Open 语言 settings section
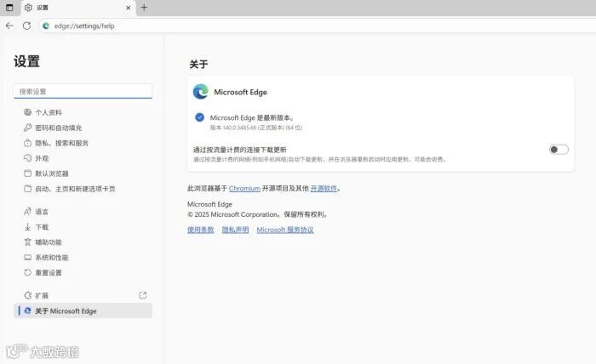Viewport: 596px width, 364px height. (x=42, y=212)
